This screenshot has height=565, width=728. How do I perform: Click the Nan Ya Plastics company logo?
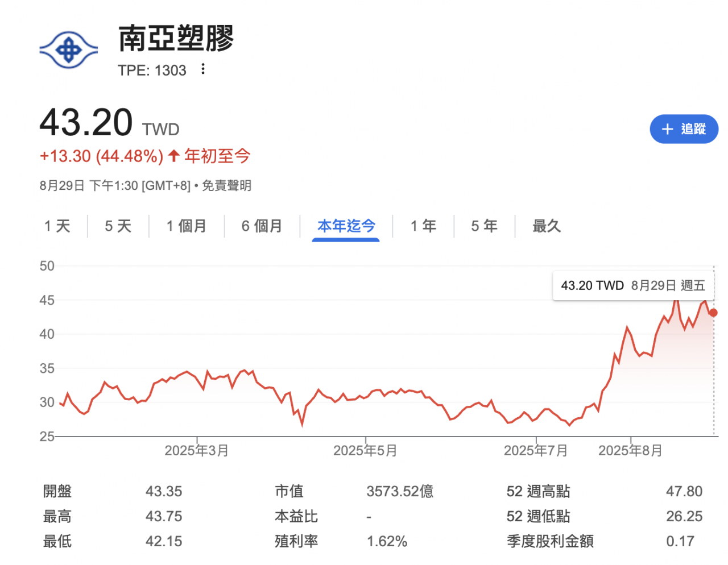pyautogui.click(x=68, y=50)
